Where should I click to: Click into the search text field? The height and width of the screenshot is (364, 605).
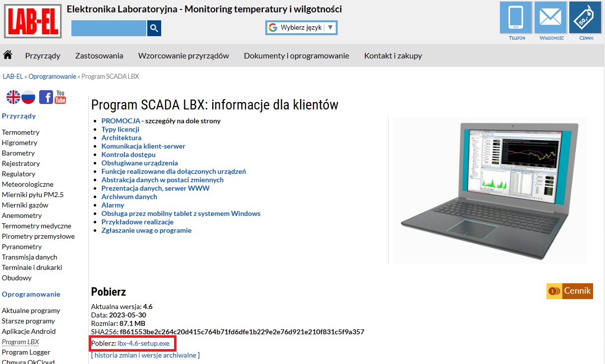pos(109,28)
